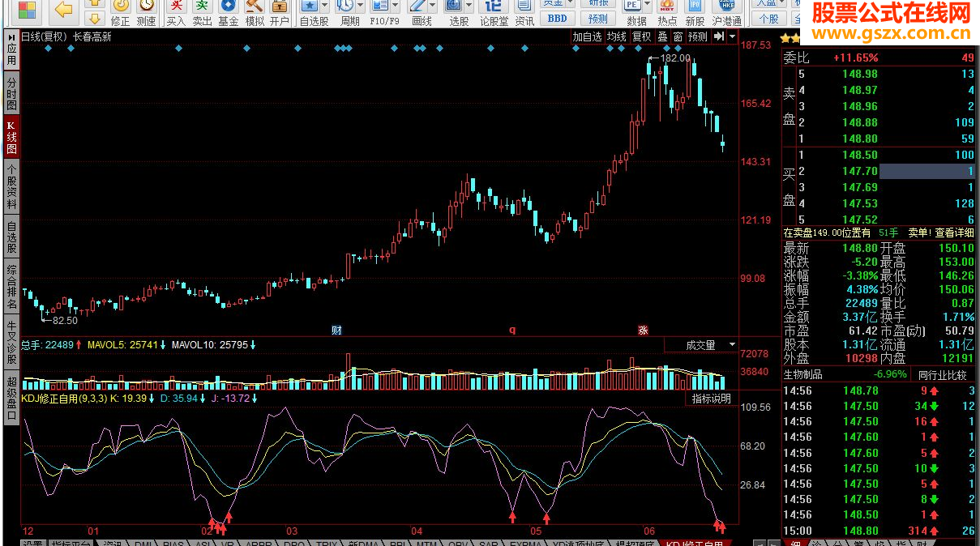The image size is (980, 546).
Task: Go back with the yellow left arrow
Action: pyautogui.click(x=63, y=10)
